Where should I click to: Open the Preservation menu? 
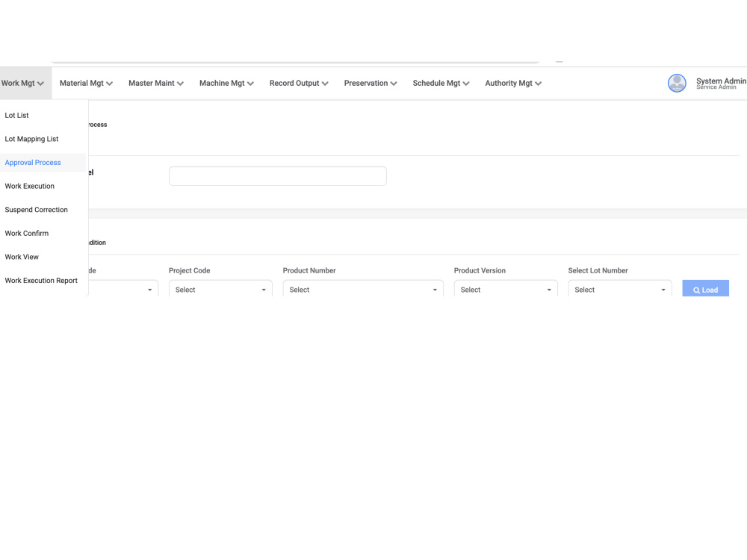click(371, 84)
